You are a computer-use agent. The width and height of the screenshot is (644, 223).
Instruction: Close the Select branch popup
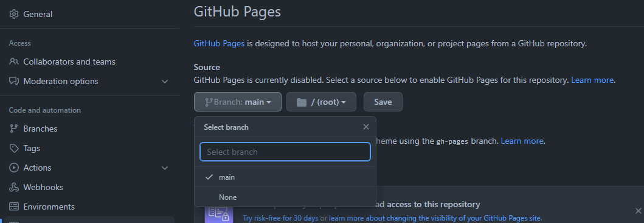(x=366, y=127)
